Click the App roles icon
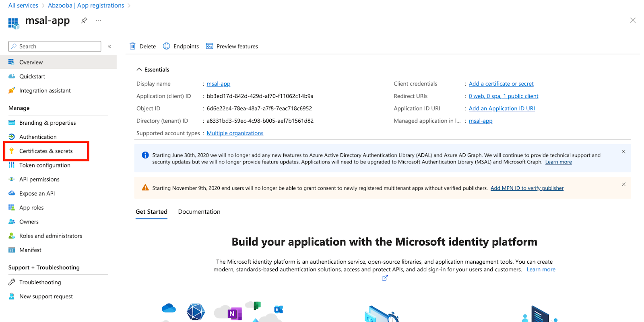Image resolution: width=644 pixels, height=322 pixels. coord(12,207)
